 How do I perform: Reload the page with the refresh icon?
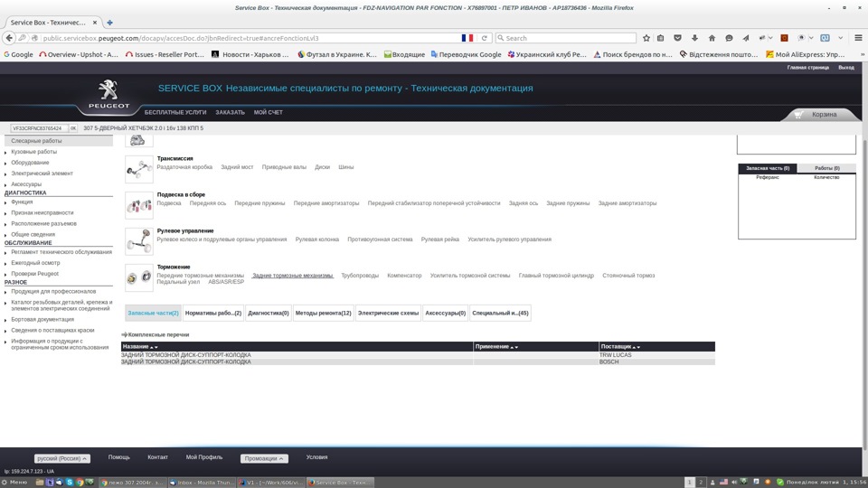[x=485, y=38]
